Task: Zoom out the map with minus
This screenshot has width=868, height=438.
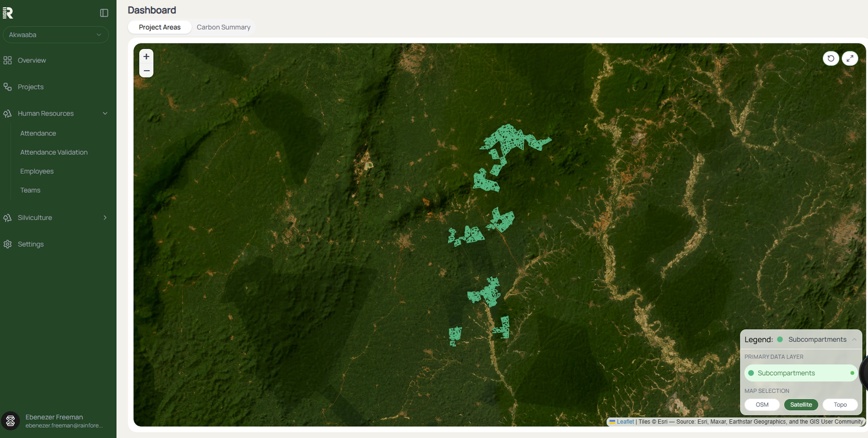Action: tap(146, 71)
